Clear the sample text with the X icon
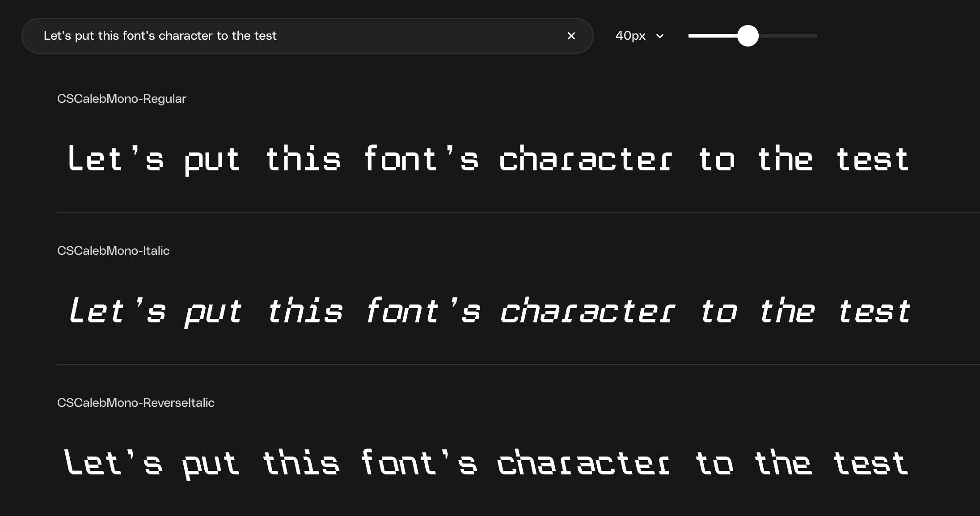This screenshot has height=516, width=980. click(x=571, y=36)
